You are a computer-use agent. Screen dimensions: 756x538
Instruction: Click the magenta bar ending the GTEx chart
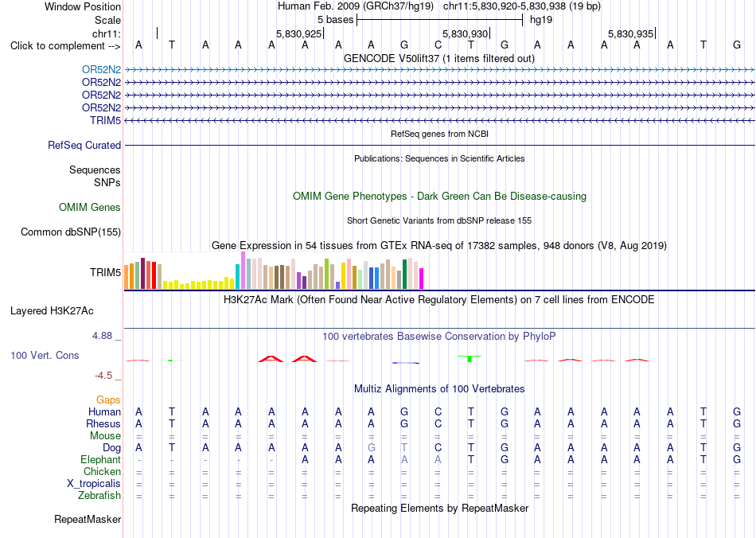[x=421, y=279]
